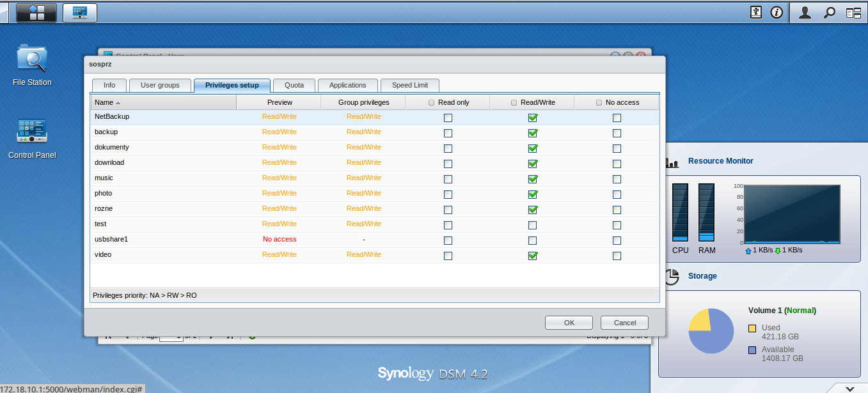Click the RAM usage bar
The image size is (868, 393).
coord(706,212)
